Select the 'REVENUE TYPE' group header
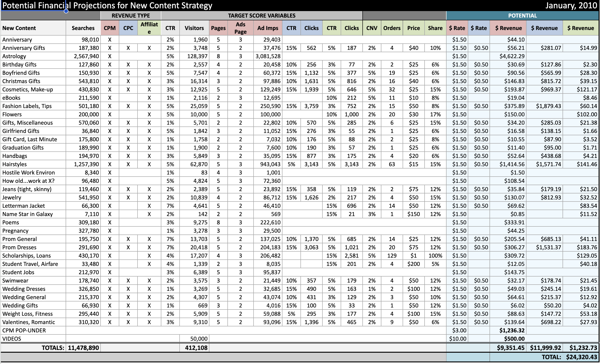The width and height of the screenshot is (600, 364). point(131,15)
